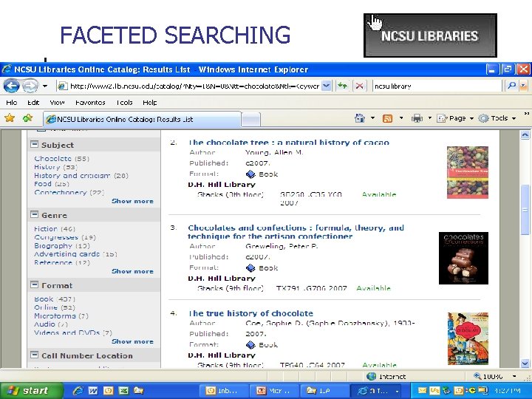Click the RSS feeds icon
Viewport: 532px width, 399px height.
(387, 118)
